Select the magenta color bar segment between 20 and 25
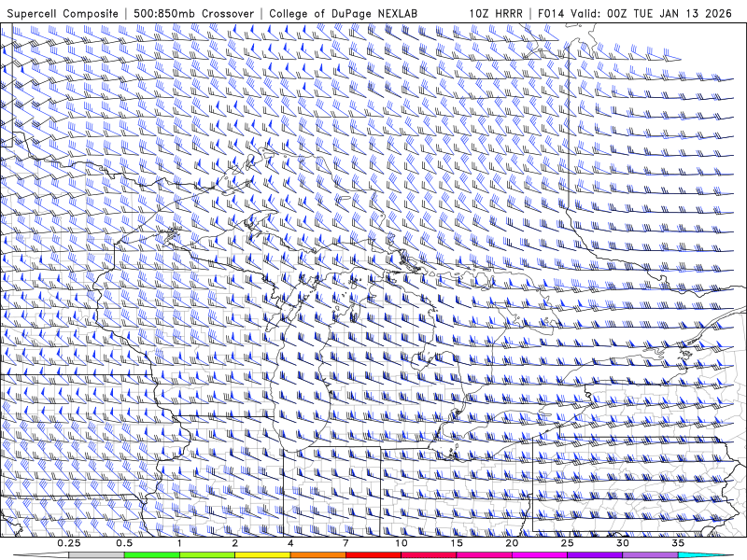747x560 pixels. click(x=540, y=555)
